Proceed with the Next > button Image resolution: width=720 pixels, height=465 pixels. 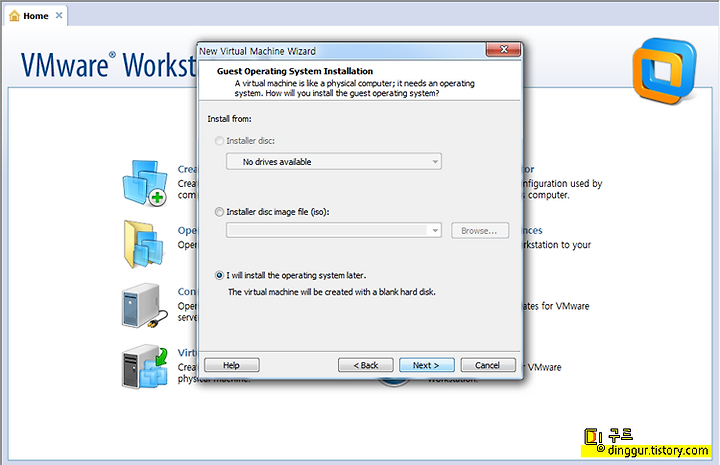(x=427, y=365)
